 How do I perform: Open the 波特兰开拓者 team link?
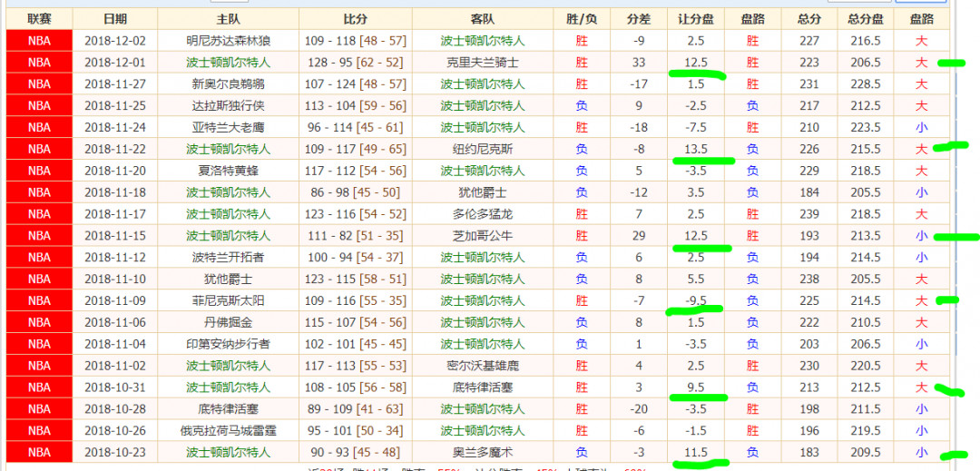[228, 258]
